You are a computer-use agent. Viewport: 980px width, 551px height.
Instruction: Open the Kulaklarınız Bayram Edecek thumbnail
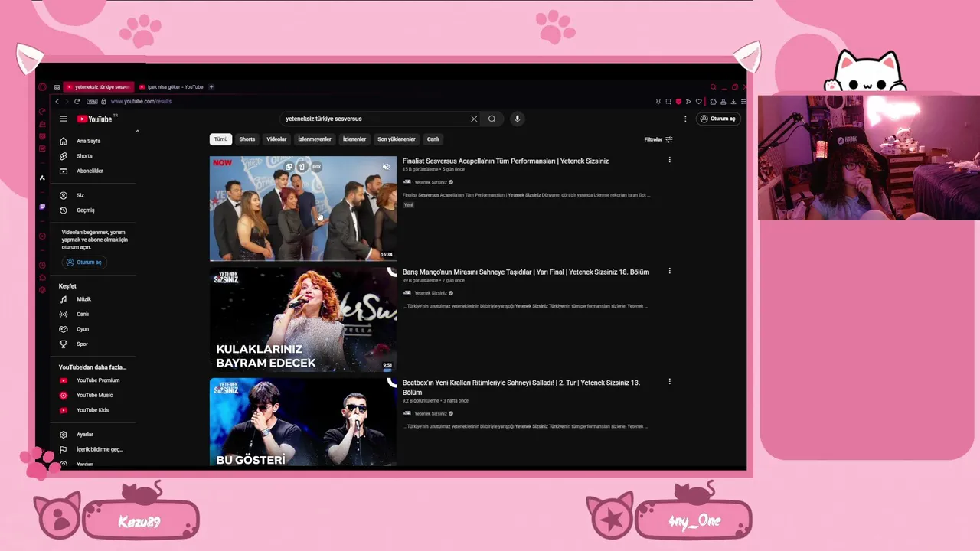pyautogui.click(x=303, y=319)
